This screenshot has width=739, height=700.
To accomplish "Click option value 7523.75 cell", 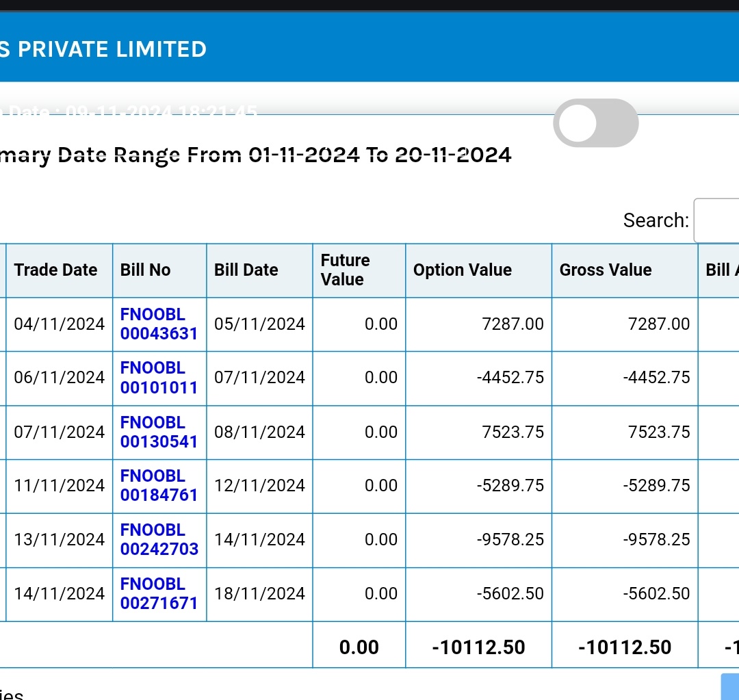I will coord(479,432).
